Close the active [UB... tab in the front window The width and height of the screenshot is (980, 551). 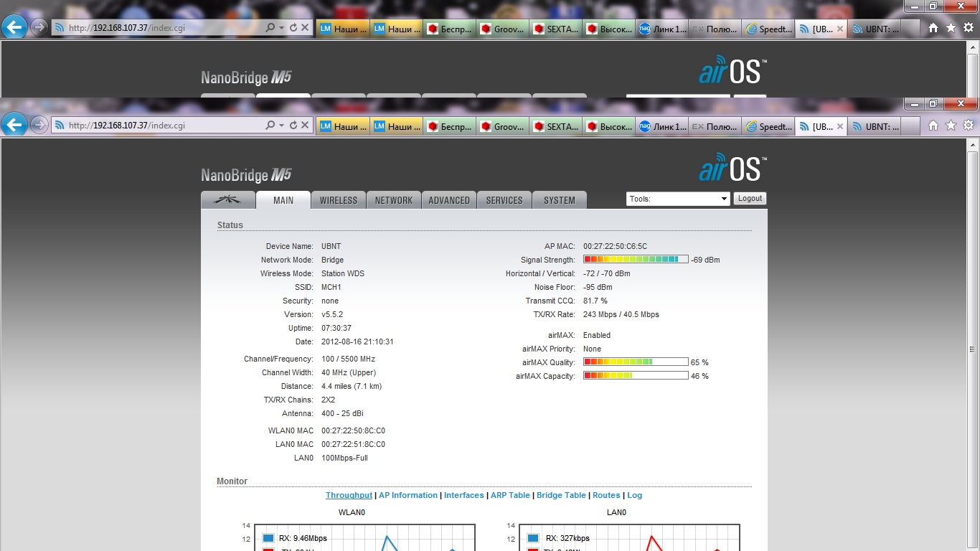coord(840,127)
